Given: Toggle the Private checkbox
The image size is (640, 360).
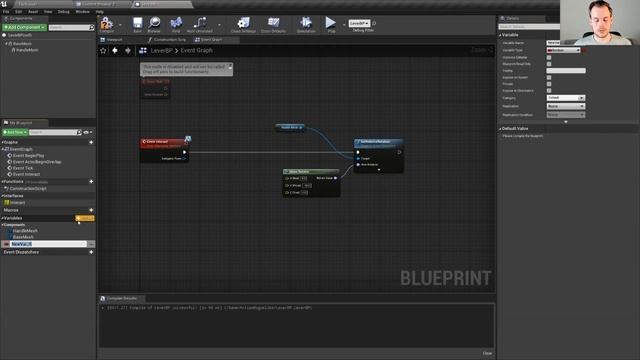Looking at the screenshot, I should 549,84.
